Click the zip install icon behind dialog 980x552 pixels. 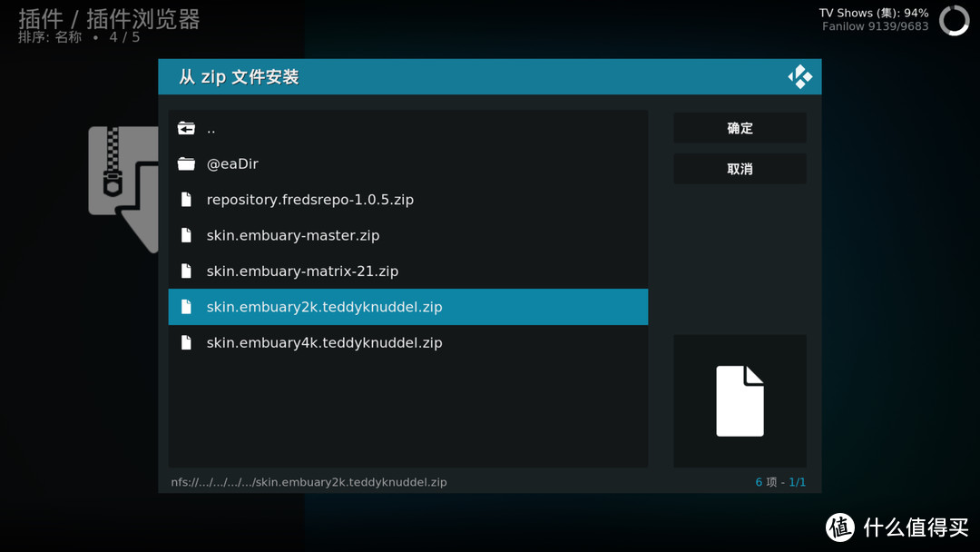point(123,190)
